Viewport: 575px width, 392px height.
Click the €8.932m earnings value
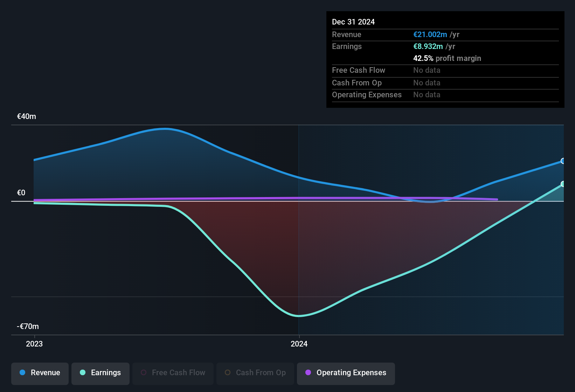428,47
